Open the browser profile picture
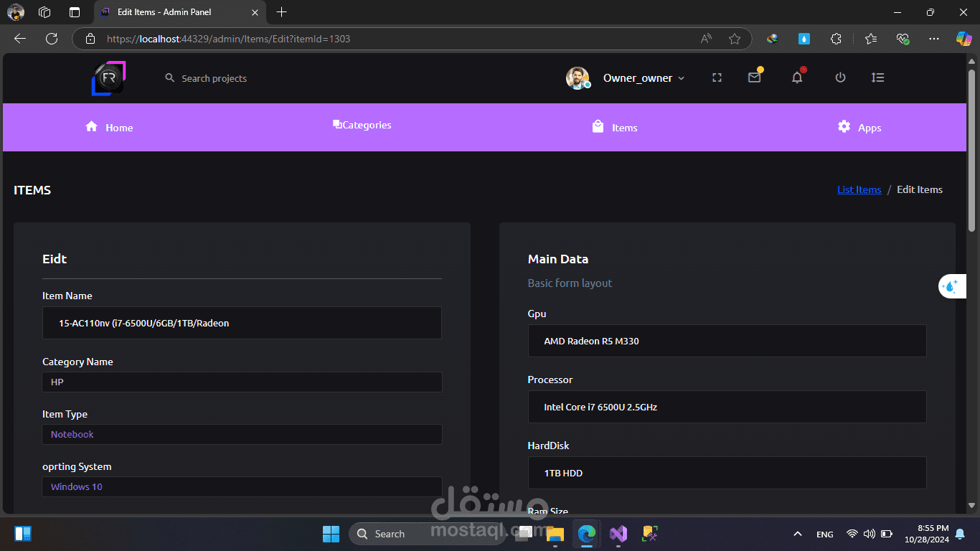Image resolution: width=980 pixels, height=551 pixels. point(16,12)
